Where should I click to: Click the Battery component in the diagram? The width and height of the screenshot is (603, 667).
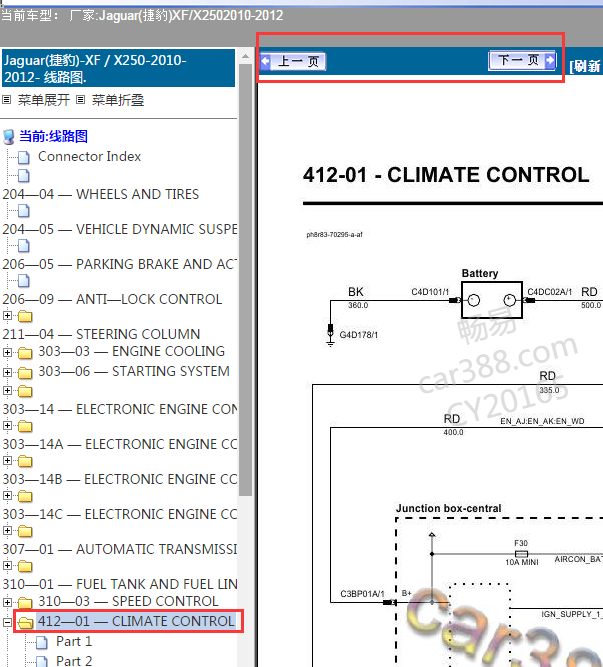click(x=492, y=300)
